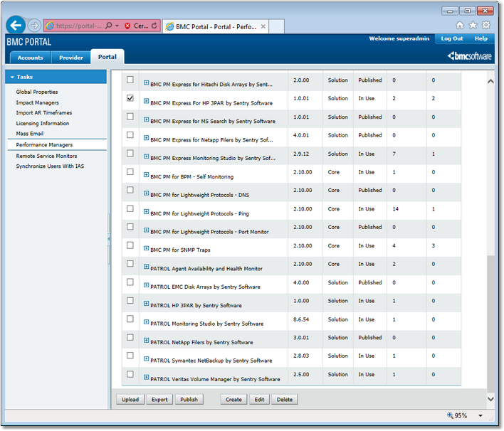The image size is (504, 431).
Task: Check the Hitachi Disk Arrays row checkbox
Action: 130,80
